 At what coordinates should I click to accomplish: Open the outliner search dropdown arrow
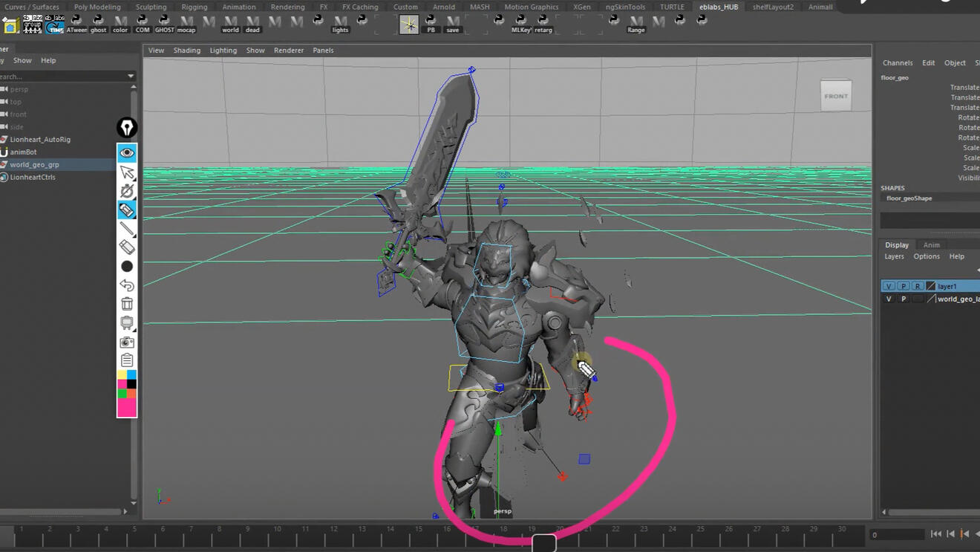click(x=131, y=76)
